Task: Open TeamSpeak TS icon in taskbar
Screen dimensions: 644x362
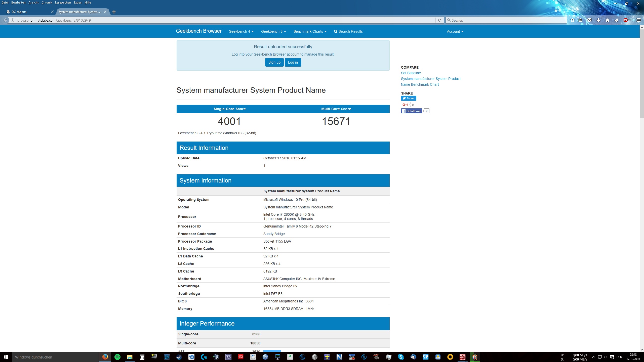Action: pyautogui.click(x=228, y=357)
